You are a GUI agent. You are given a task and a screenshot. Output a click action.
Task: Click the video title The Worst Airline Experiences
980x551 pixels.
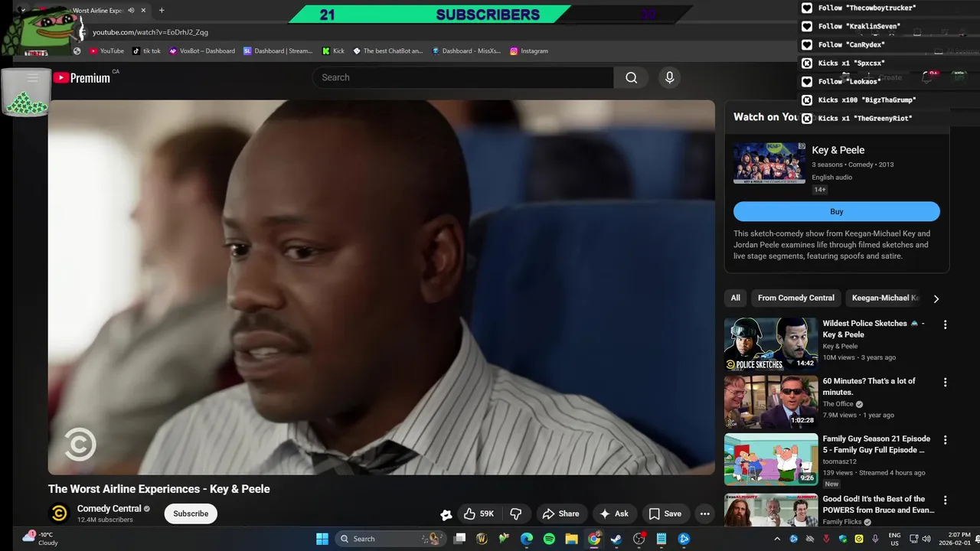pos(158,489)
